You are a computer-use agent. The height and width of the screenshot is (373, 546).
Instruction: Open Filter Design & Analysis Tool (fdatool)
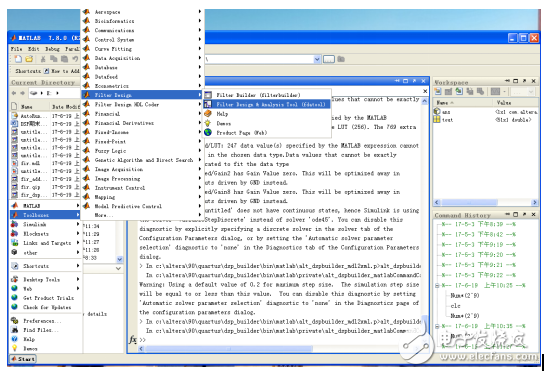point(266,104)
